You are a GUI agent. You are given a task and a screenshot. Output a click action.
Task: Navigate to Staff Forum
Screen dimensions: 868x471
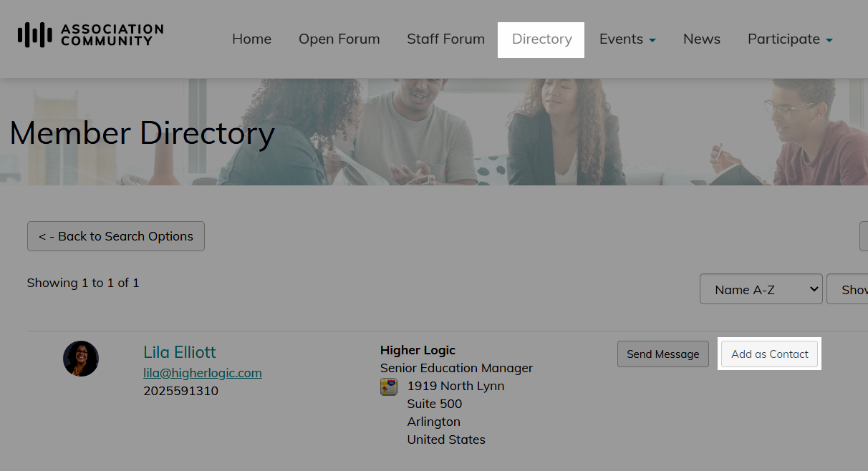coord(446,39)
